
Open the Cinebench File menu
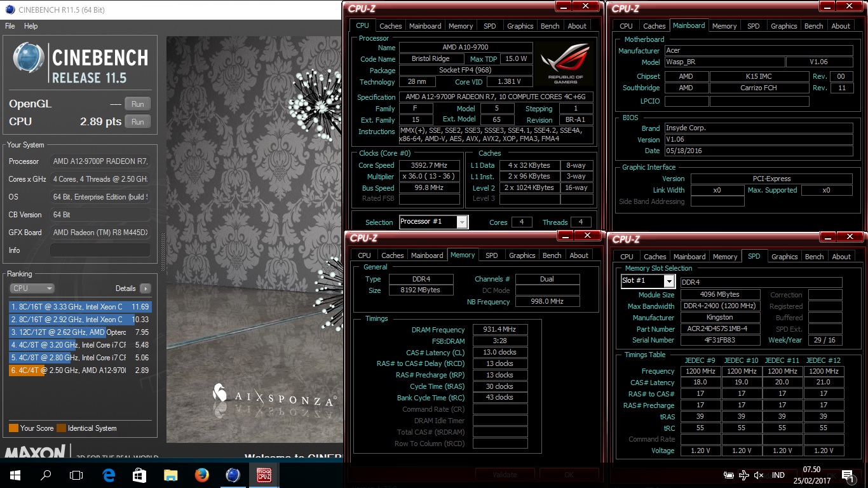click(x=10, y=26)
